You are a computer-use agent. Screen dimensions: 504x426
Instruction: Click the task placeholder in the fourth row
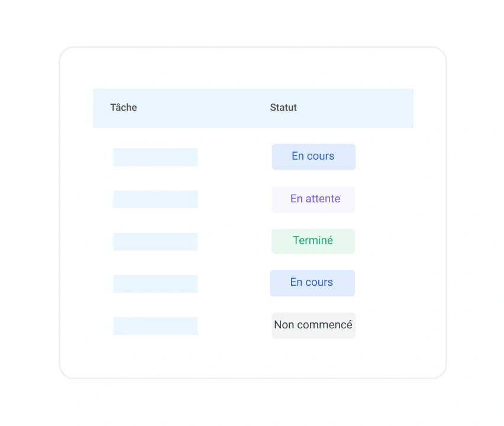(x=155, y=284)
